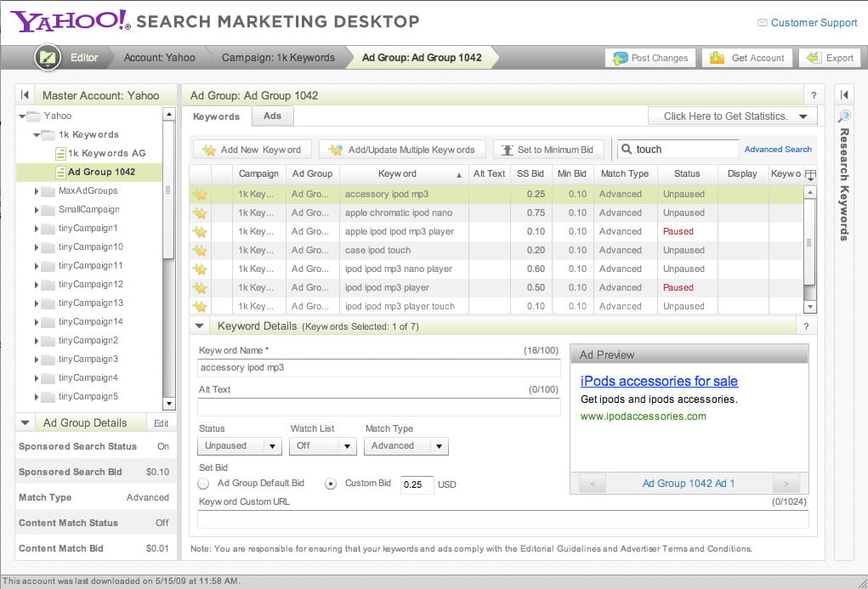Viewport: 868px width, 589px height.
Task: Select the Keywords tab
Action: tap(216, 116)
